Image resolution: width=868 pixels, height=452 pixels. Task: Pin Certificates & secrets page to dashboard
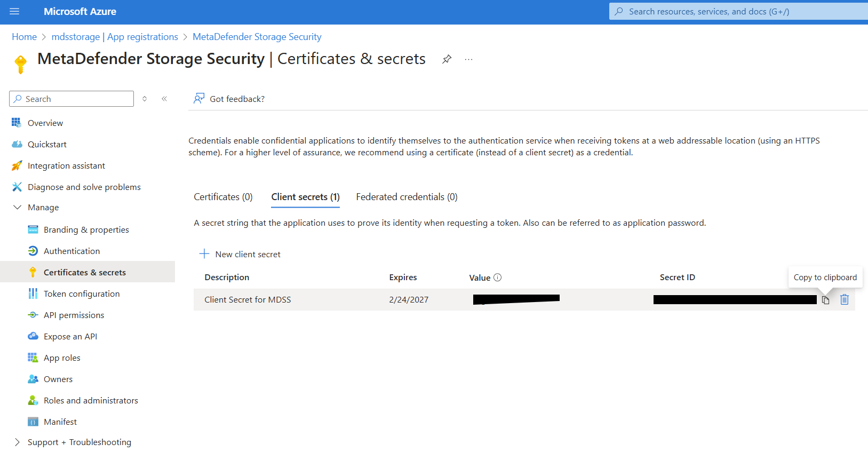tap(447, 59)
